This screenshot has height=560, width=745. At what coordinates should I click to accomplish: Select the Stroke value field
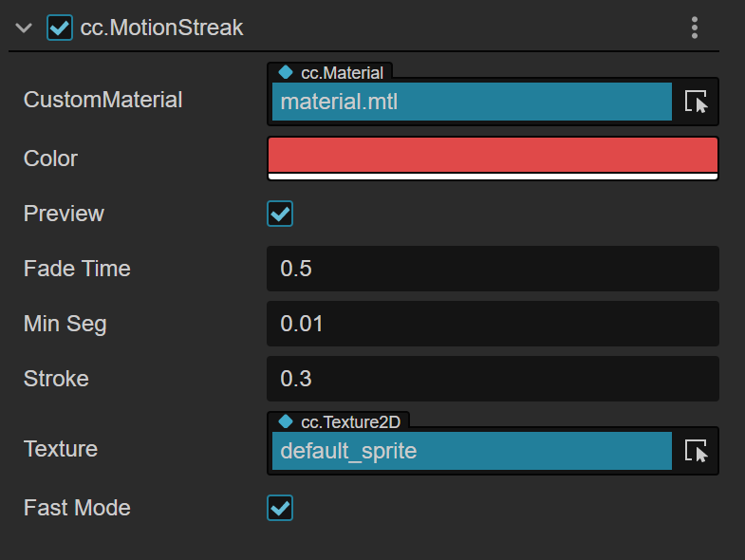(x=493, y=379)
